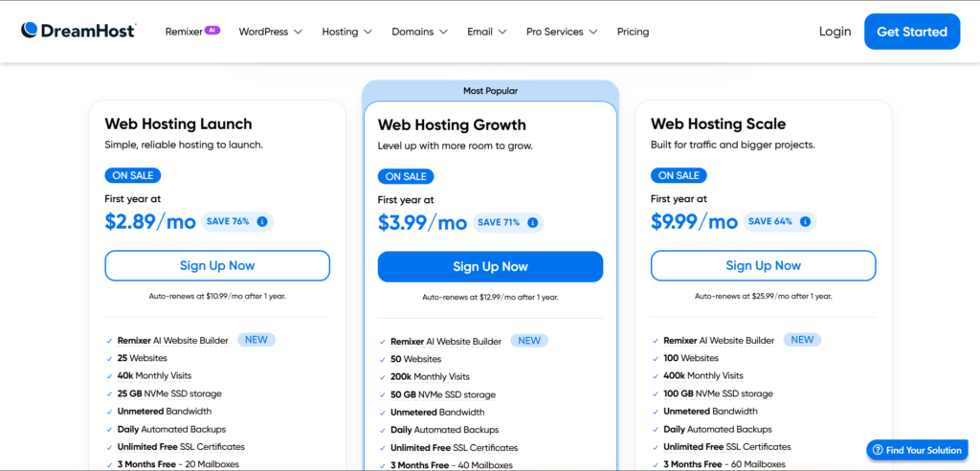The width and height of the screenshot is (980, 471).
Task: Go to the Pricing menu item
Action: (x=633, y=32)
